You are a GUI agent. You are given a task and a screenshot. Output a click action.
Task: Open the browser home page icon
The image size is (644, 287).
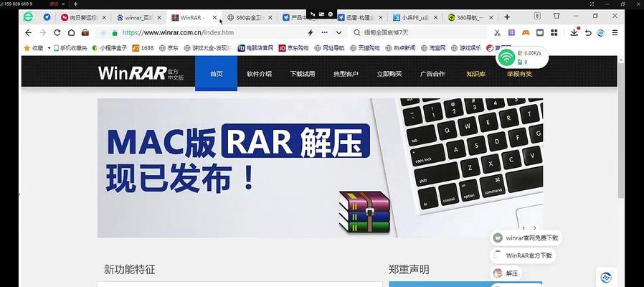[71, 32]
